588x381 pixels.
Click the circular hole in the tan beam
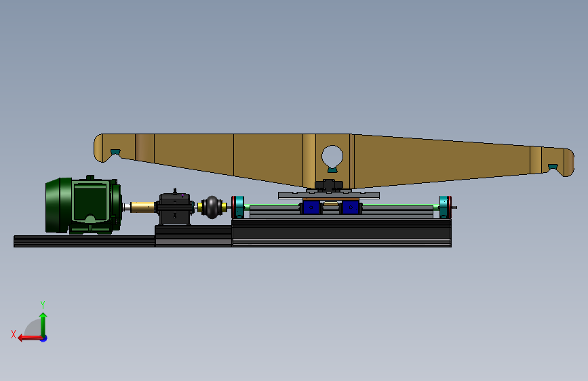coord(332,157)
